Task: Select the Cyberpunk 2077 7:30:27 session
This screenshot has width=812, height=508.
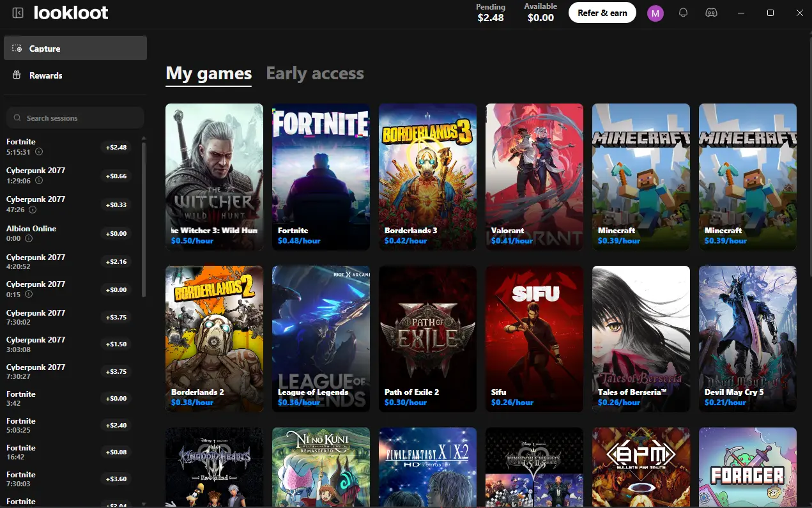Action: tap(69, 371)
